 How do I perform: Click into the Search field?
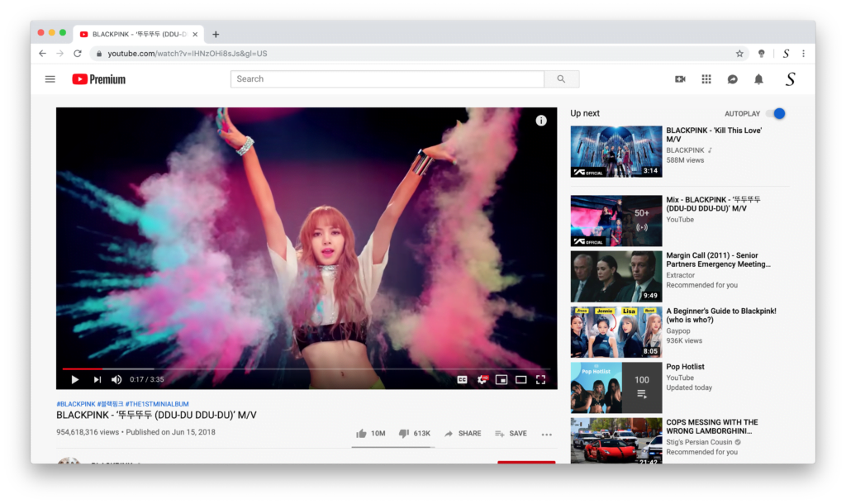387,78
